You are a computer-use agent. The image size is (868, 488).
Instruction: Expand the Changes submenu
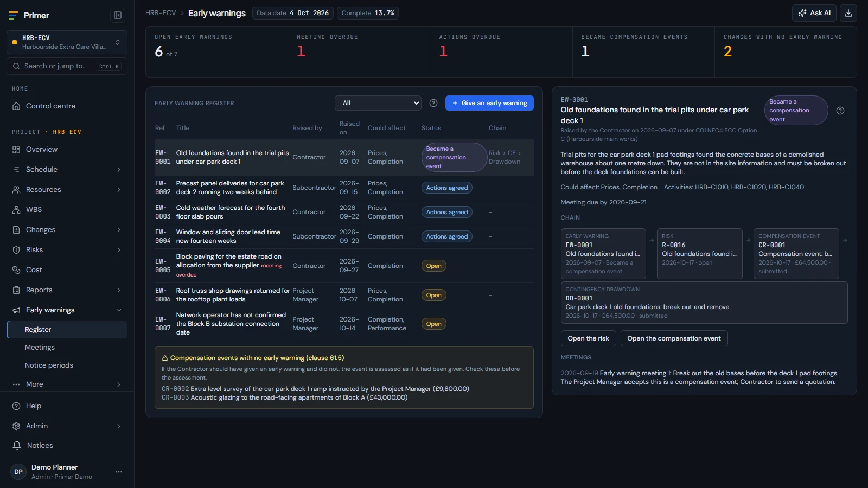(119, 230)
